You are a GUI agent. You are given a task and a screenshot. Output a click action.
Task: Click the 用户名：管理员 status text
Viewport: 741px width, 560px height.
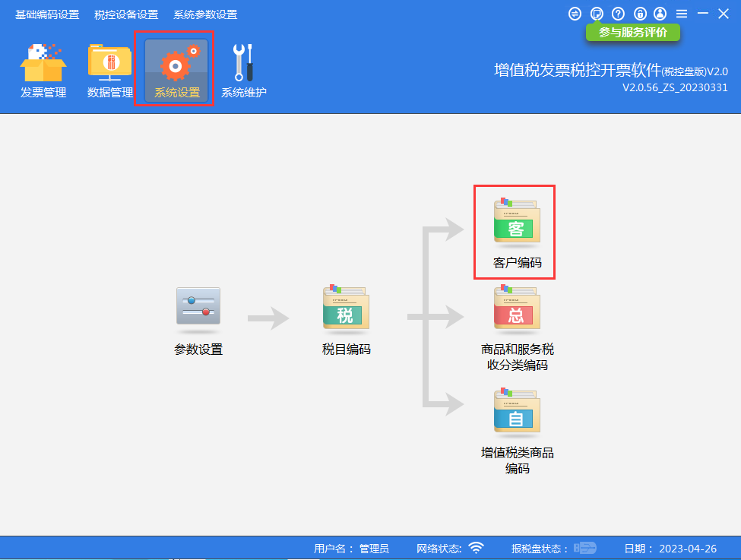(351, 548)
